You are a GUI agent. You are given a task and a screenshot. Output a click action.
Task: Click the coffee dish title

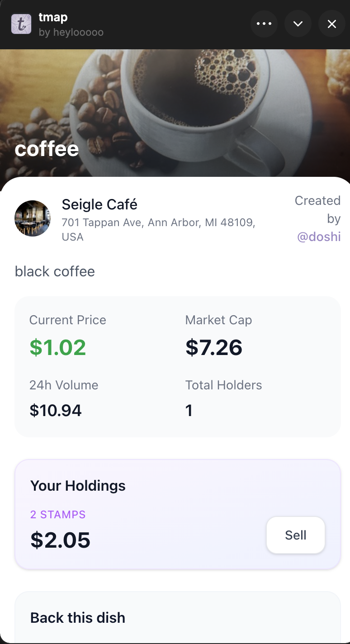[47, 149]
